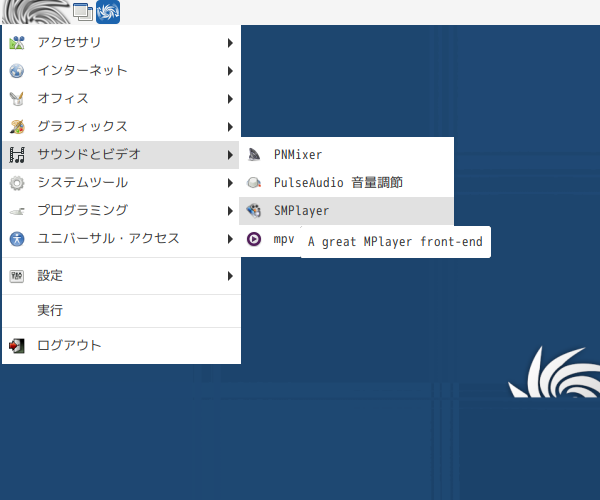Expand the グラフィックス submenu arrow
The width and height of the screenshot is (600, 500).
(x=230, y=127)
